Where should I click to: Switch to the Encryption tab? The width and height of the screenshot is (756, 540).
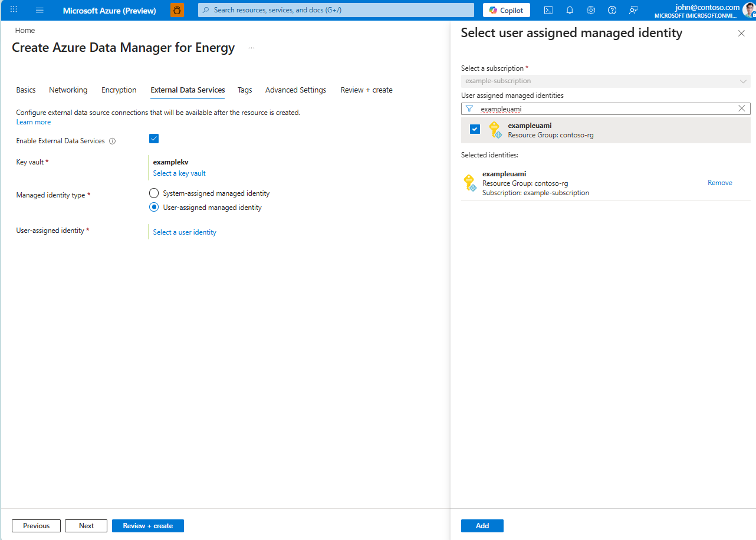[119, 90]
